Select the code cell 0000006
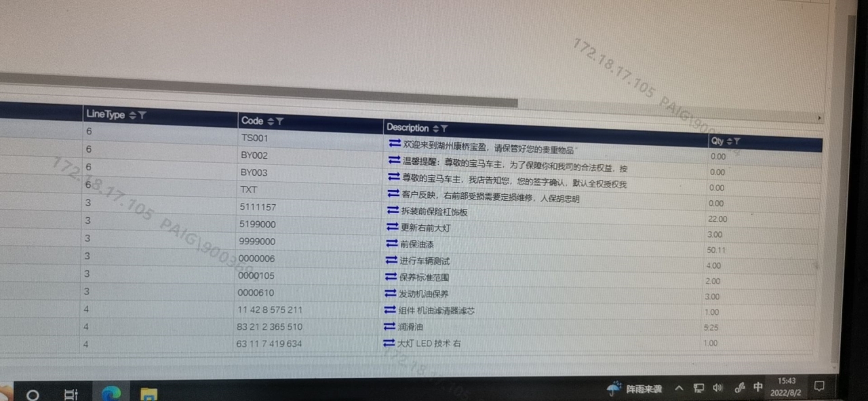This screenshot has width=868, height=401. point(256,259)
